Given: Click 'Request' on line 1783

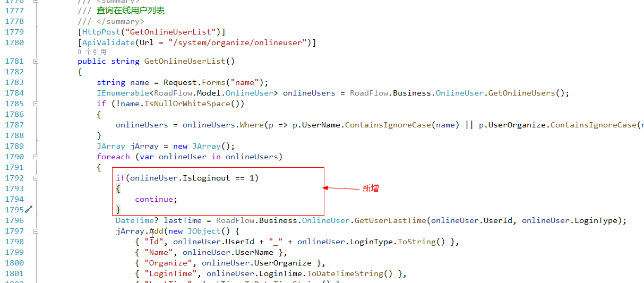Looking at the screenshot, I should [180, 82].
